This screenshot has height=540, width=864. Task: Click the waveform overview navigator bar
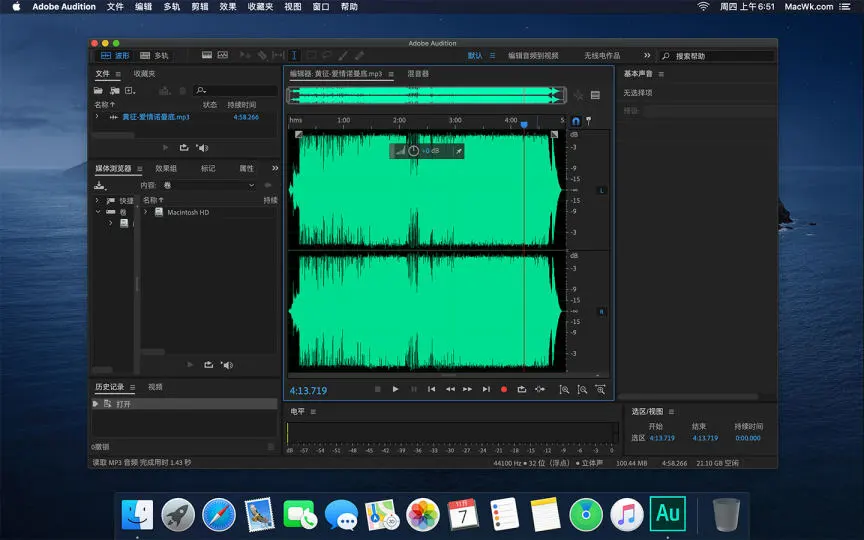pyautogui.click(x=426, y=95)
